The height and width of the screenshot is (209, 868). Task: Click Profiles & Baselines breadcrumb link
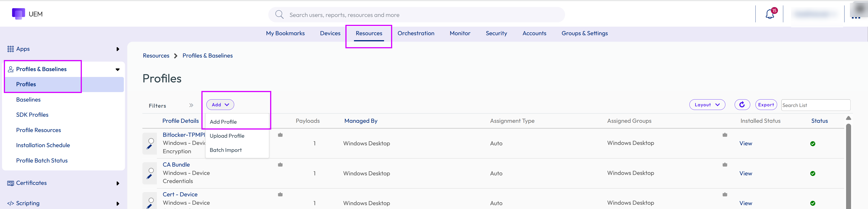point(208,56)
